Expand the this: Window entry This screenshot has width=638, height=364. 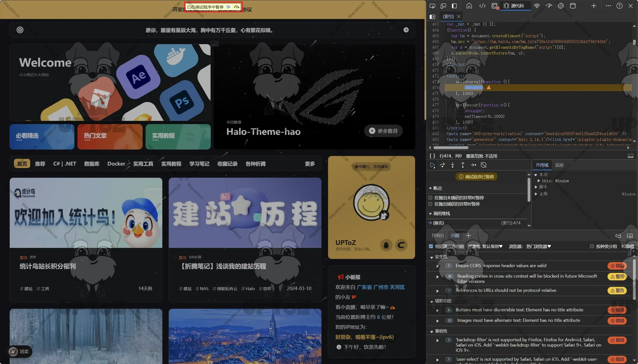pyautogui.click(x=539, y=181)
